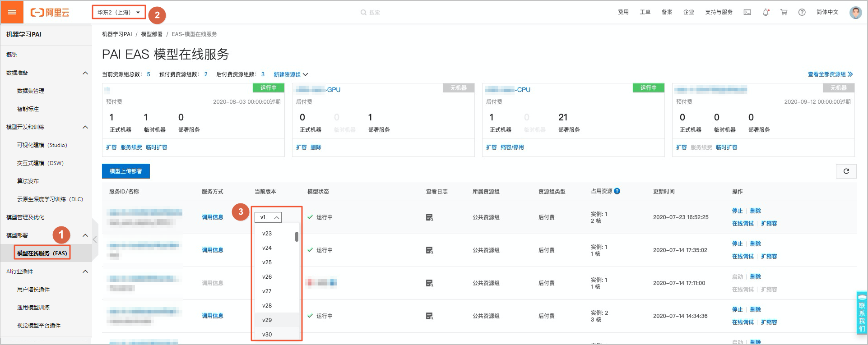Open 数据集管理 in the sidebar
868x345 pixels.
pyautogui.click(x=31, y=91)
